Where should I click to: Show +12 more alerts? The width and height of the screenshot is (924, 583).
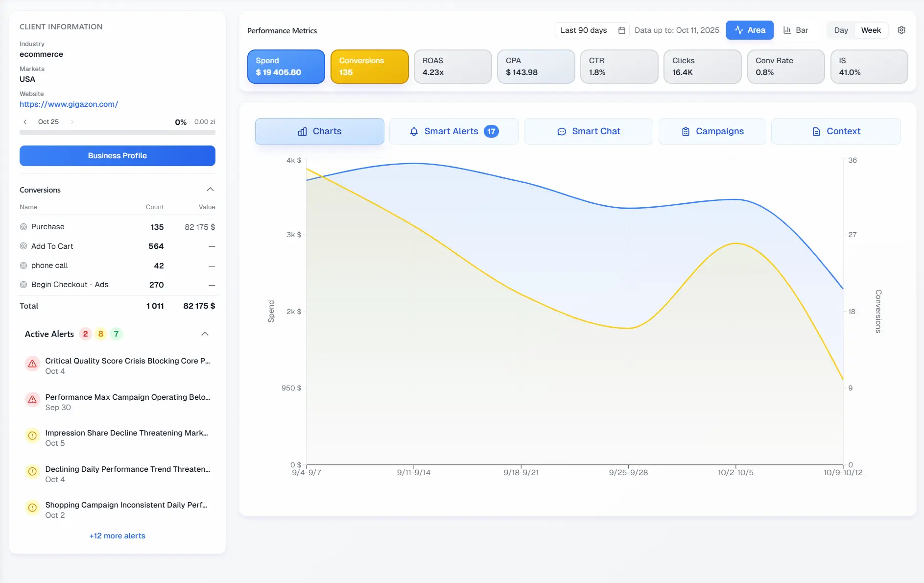pos(117,535)
